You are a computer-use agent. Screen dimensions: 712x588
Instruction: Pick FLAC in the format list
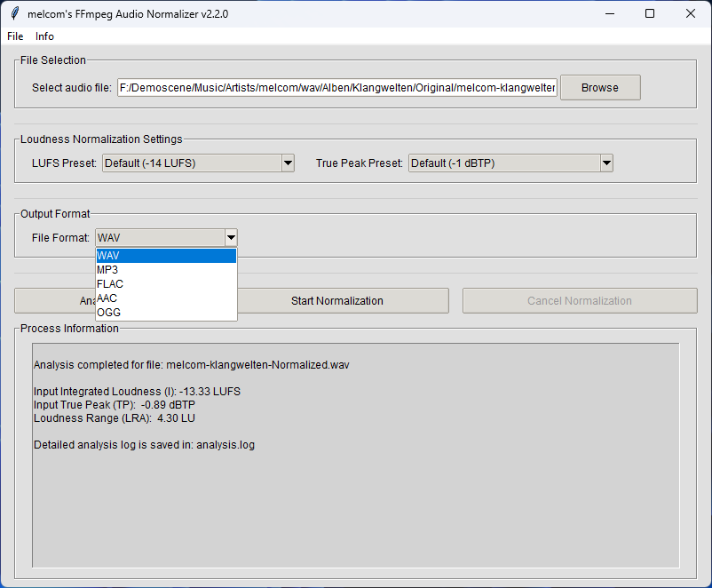tap(165, 284)
